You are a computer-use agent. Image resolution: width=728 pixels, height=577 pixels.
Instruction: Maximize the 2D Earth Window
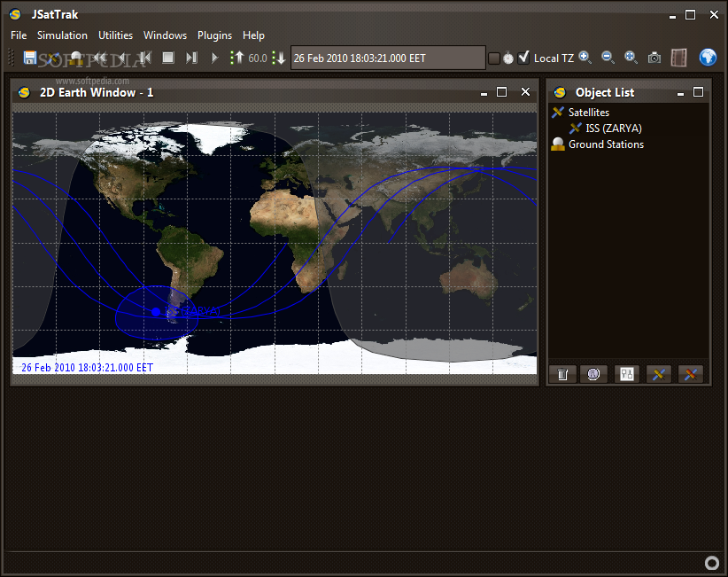(501, 92)
